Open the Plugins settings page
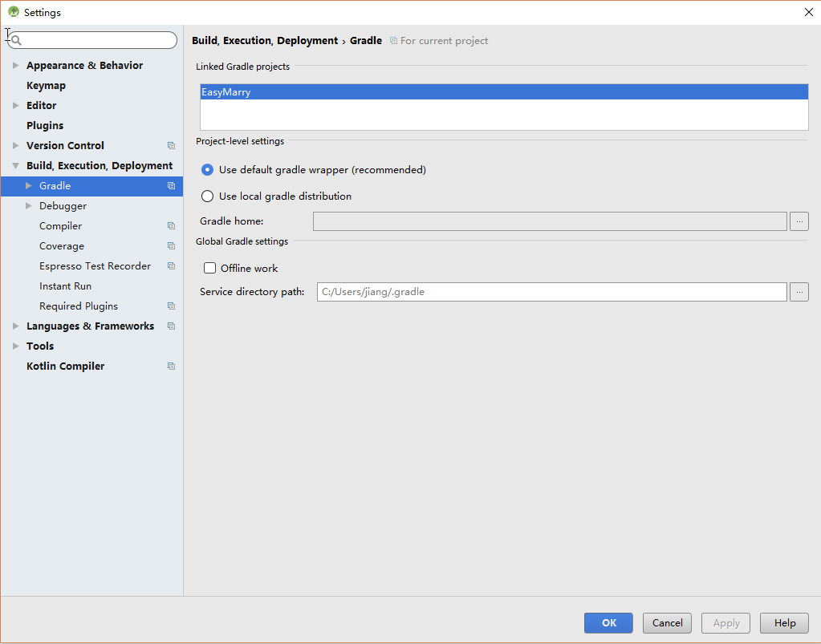 point(45,125)
